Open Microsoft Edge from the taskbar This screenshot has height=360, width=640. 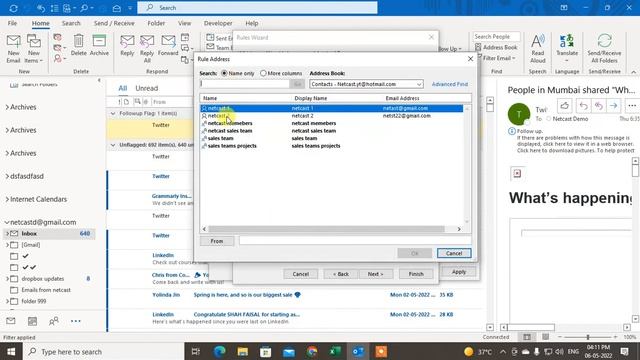[x=220, y=351]
